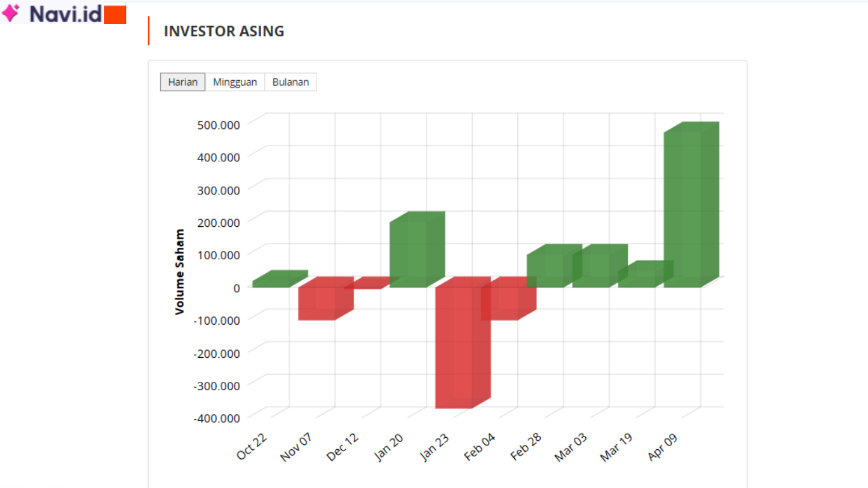Screen dimensions: 868x488
Task: Switch to the Bulanan tab
Action: [x=290, y=81]
